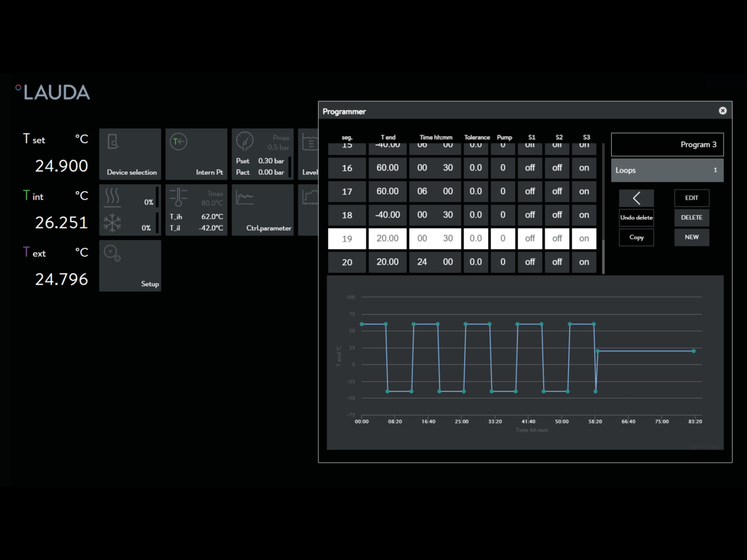Viewport: 747px width, 560px height.
Task: Click the EDIT button
Action: coord(691,198)
